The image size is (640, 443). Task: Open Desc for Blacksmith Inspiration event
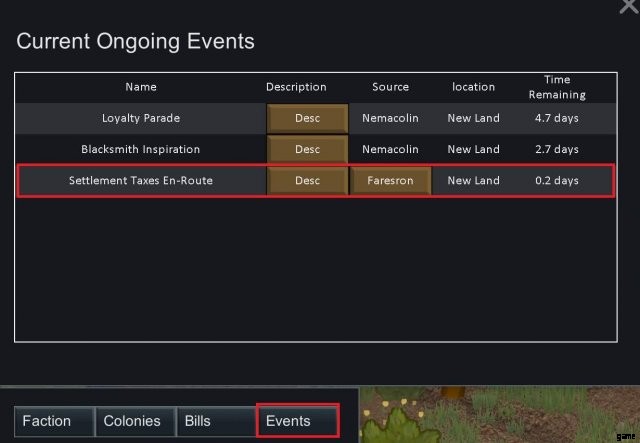click(x=308, y=149)
